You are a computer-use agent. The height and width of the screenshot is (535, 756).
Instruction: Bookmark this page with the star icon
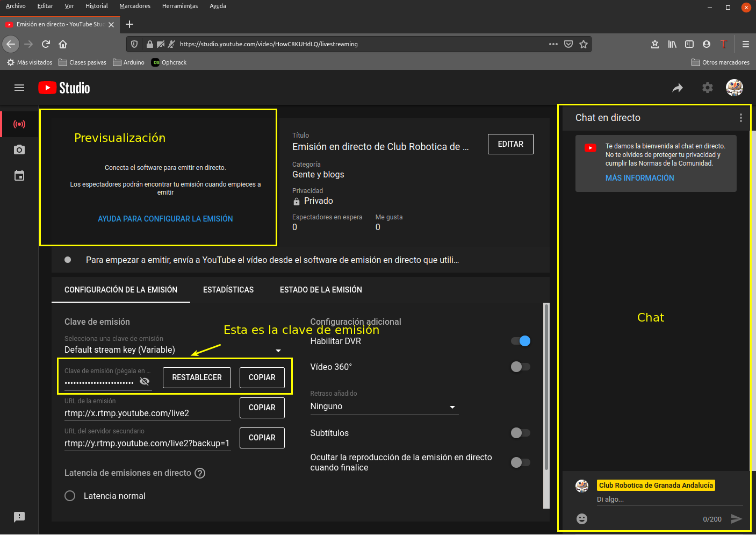point(584,44)
